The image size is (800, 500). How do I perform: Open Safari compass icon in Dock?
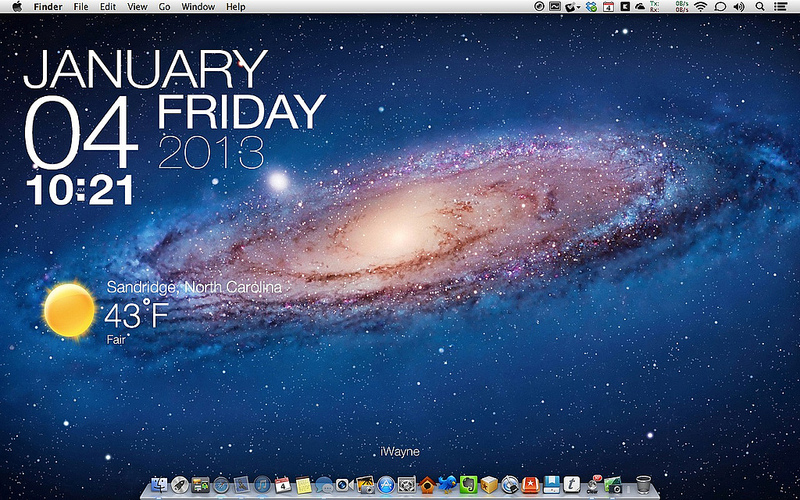[x=221, y=485]
